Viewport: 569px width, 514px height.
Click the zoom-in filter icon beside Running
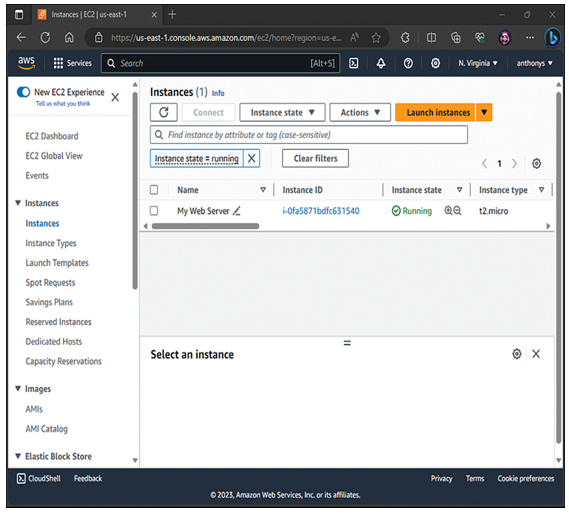[449, 211]
